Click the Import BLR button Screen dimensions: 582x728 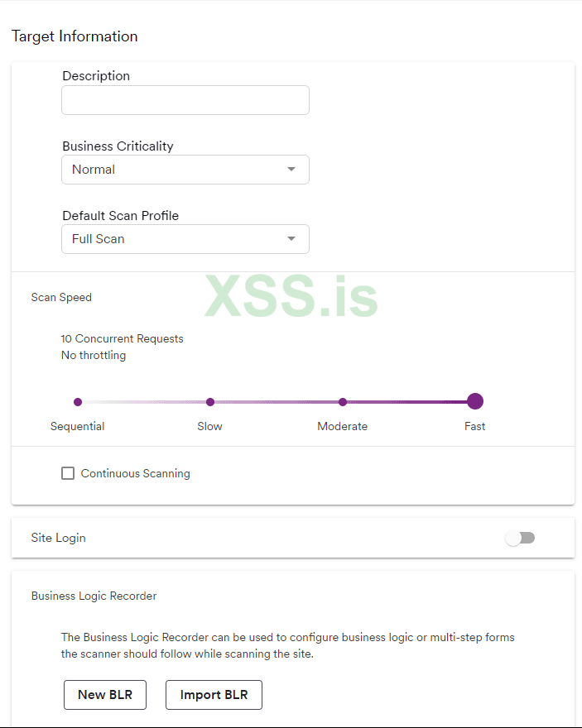pyautogui.click(x=214, y=695)
